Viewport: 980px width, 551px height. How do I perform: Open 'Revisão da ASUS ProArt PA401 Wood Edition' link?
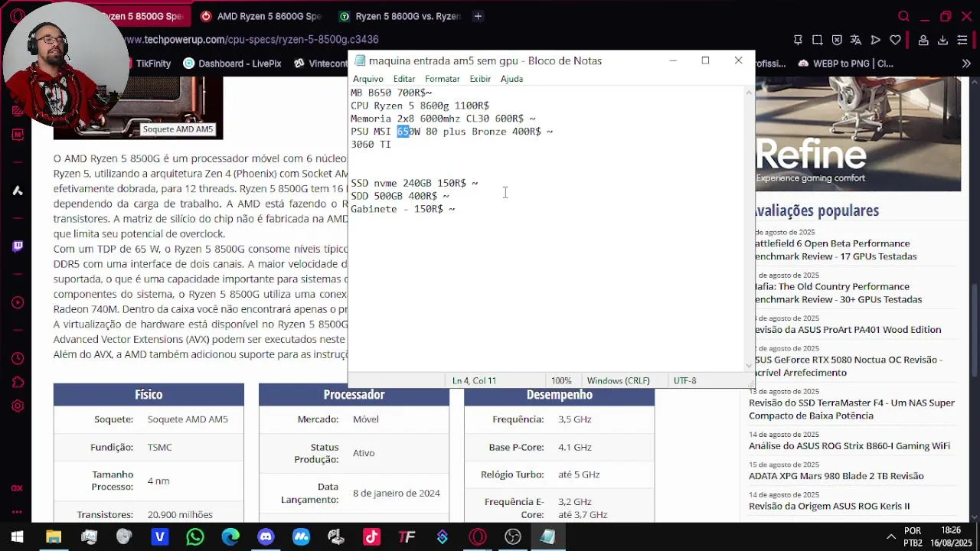point(845,330)
